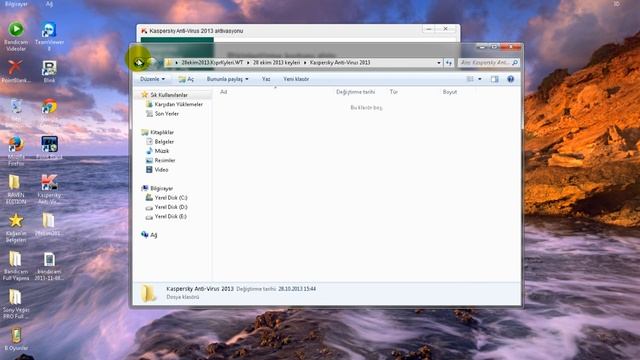This screenshot has width=640, height=360.
Task: Click the RAVEN EDITION desktop folder
Action: point(16,189)
